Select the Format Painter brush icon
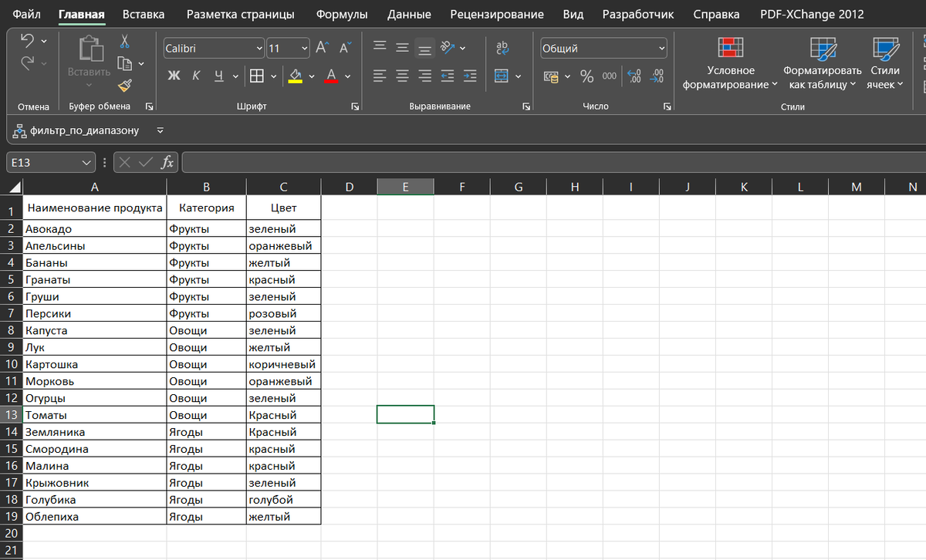926x560 pixels. tap(124, 86)
